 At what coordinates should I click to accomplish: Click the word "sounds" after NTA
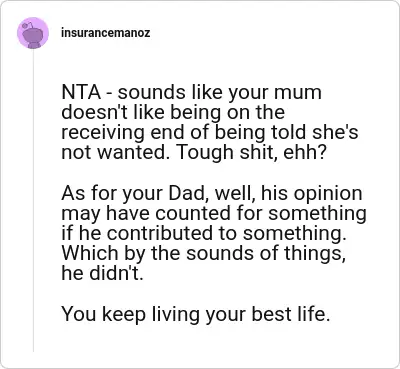(152, 93)
